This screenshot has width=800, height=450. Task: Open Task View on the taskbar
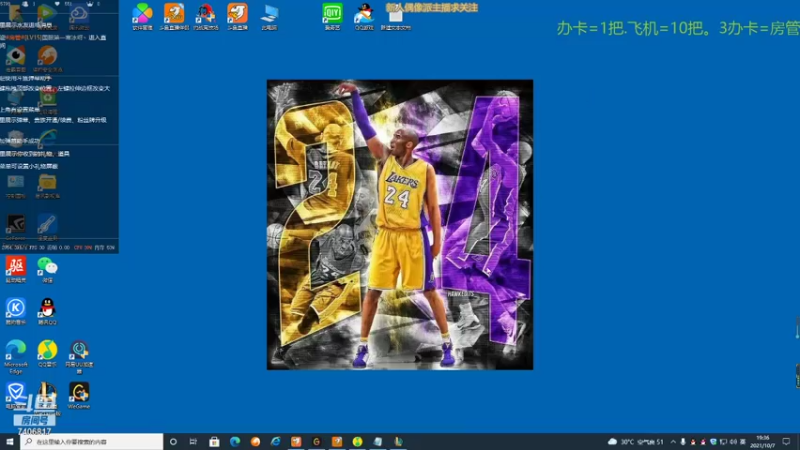193,442
